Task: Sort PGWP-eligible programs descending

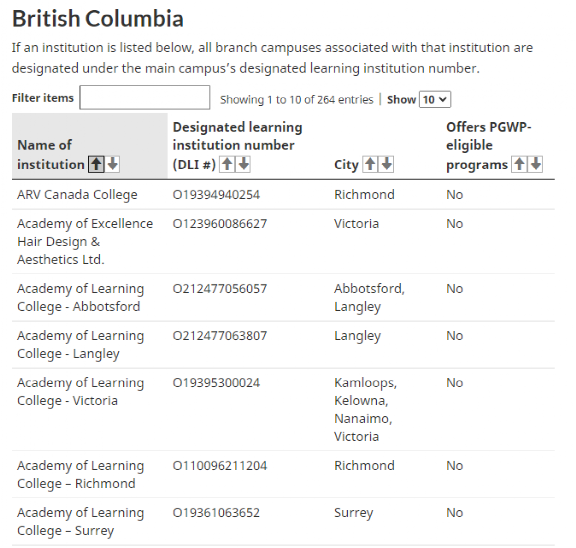Action: 536,164
